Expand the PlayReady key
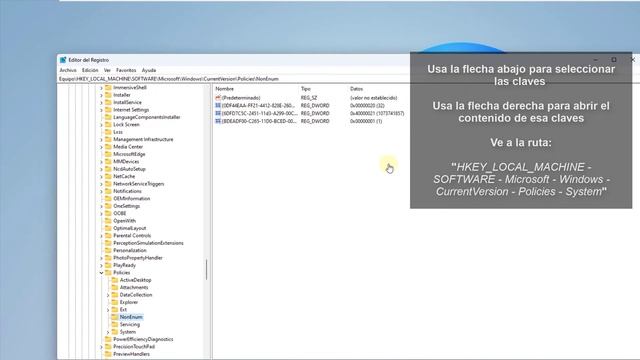Screen dimensions: 640x360 point(101,265)
